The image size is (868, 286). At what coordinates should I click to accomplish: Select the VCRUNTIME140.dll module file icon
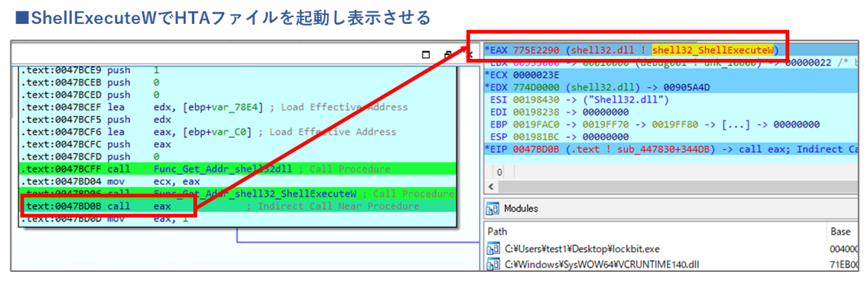493,265
